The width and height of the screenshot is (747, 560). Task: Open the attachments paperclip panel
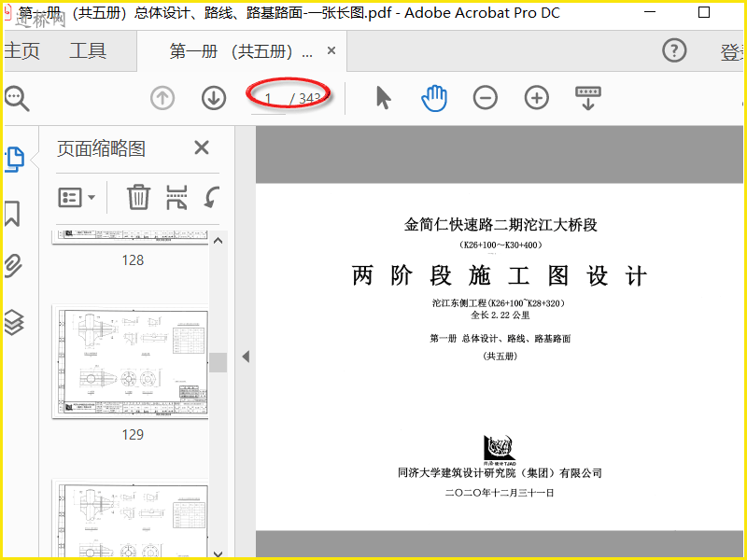click(x=13, y=266)
